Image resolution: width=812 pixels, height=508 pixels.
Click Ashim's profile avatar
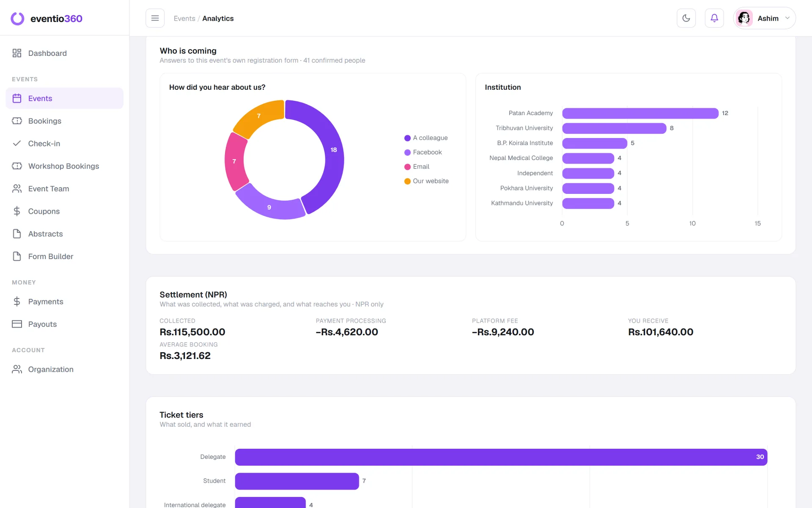coord(744,18)
